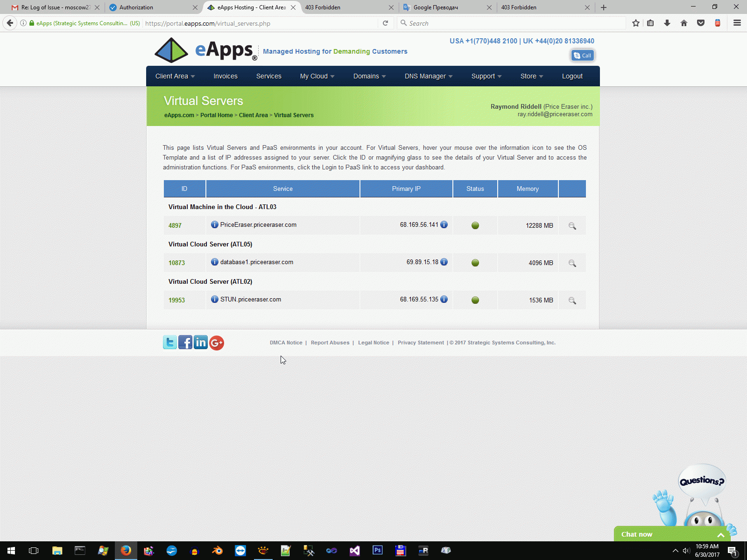Open the eApps.com breadcrumb link
747x560 pixels.
[179, 115]
